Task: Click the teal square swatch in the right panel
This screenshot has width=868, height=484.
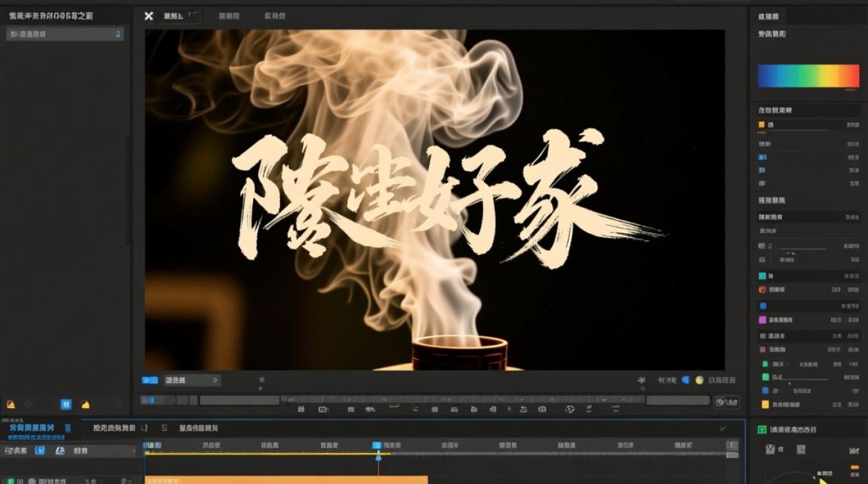Action: click(763, 276)
